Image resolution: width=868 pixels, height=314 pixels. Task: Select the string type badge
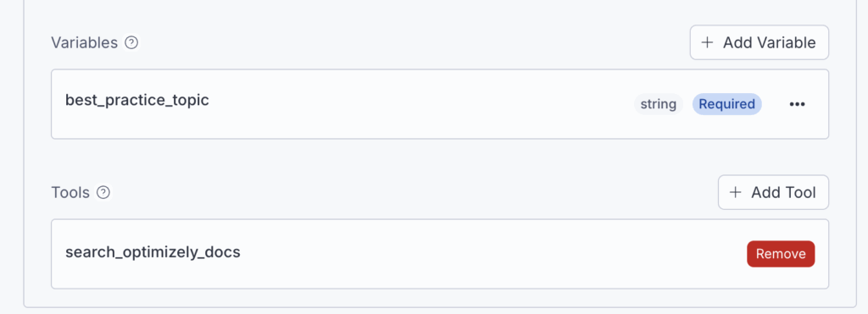point(658,104)
